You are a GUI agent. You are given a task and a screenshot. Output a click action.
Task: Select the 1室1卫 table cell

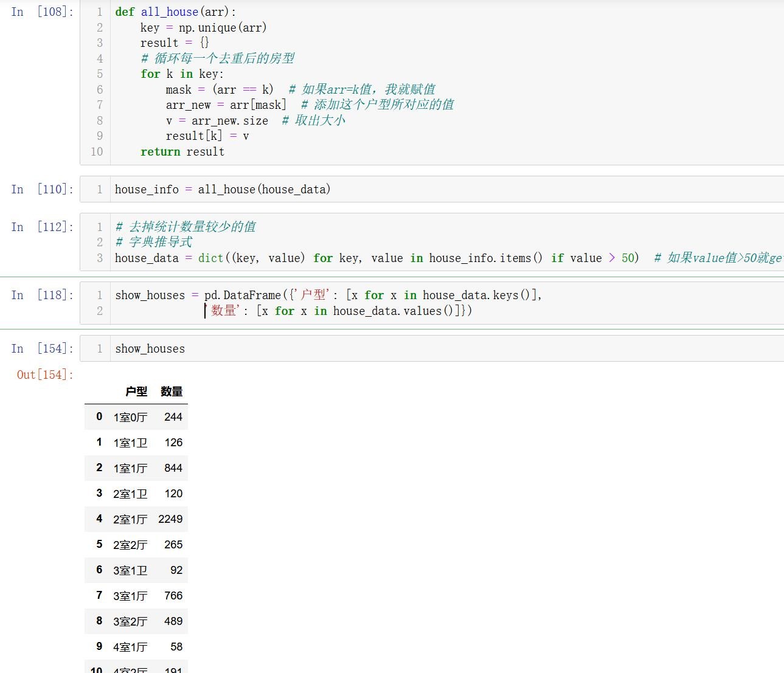(130, 443)
